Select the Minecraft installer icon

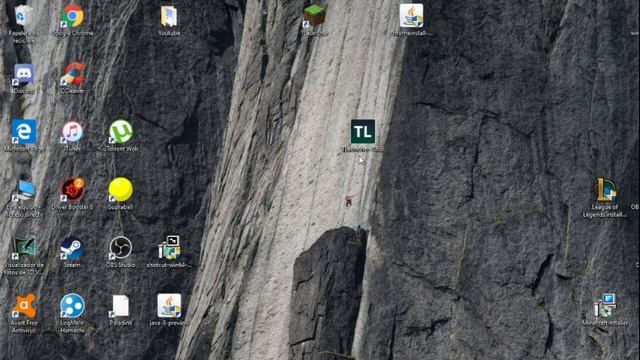pos(605,306)
